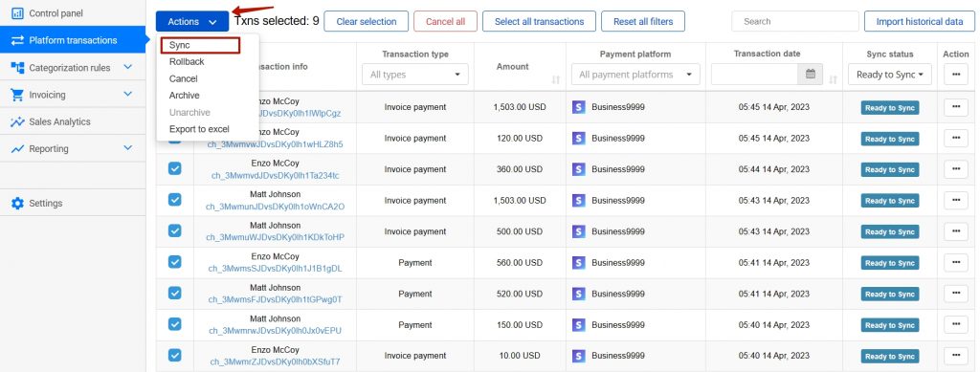Viewport: 980px width, 372px height.
Task: Click the Ready to Sync badge in the 560.00 USD row
Action: pos(890,263)
